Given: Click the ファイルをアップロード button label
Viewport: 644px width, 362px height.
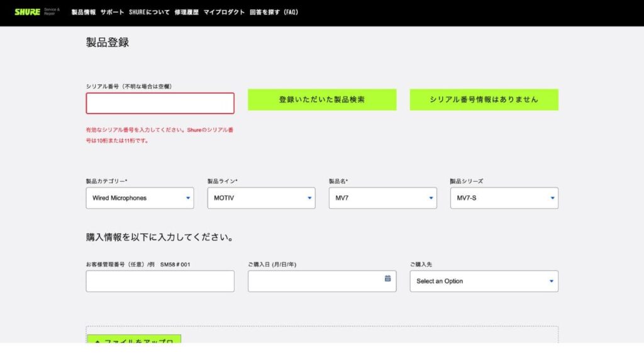Looking at the screenshot, I should coord(138,341).
